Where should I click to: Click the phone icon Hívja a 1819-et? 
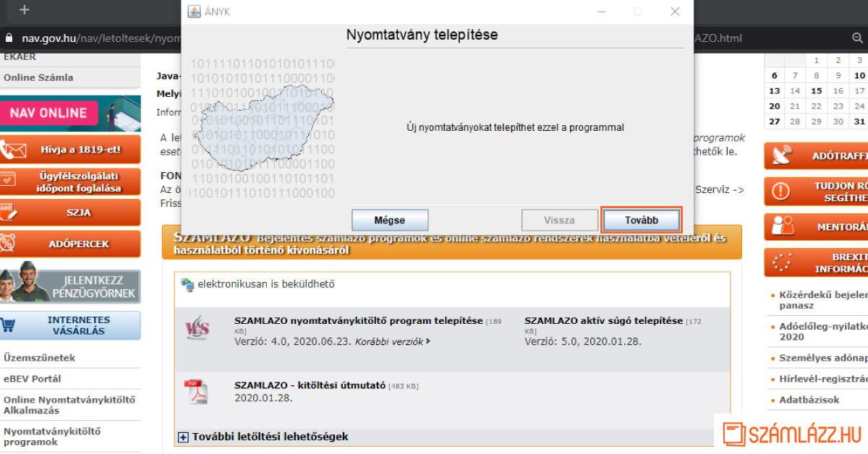[x=14, y=150]
